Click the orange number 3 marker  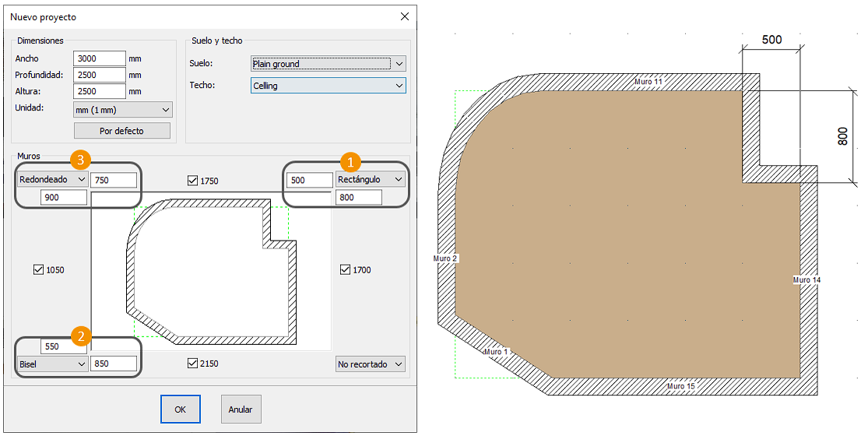[79, 160]
